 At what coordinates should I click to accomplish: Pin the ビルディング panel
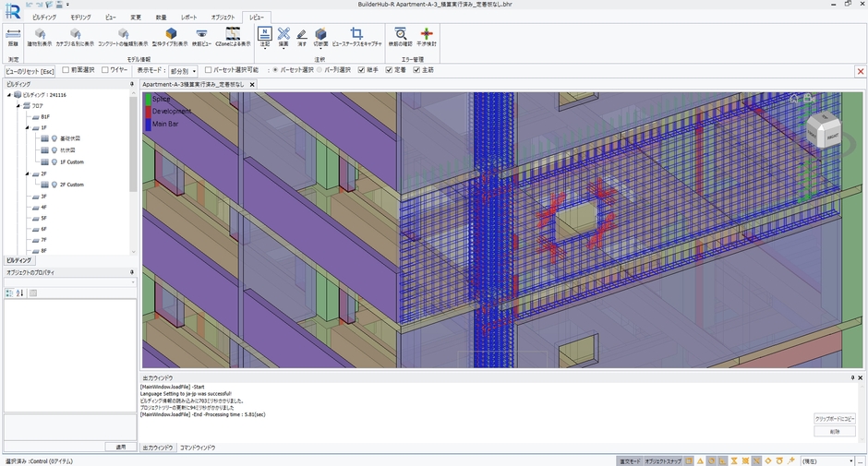click(x=132, y=84)
